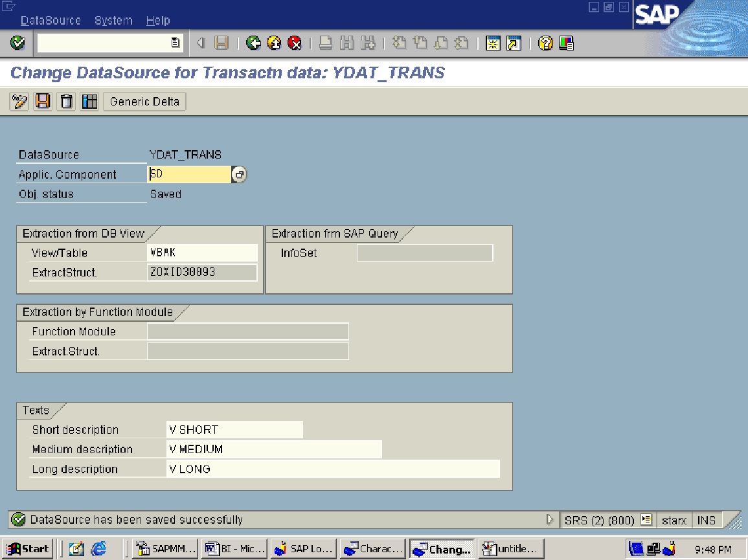Click the starx server status entry

pos(674,520)
